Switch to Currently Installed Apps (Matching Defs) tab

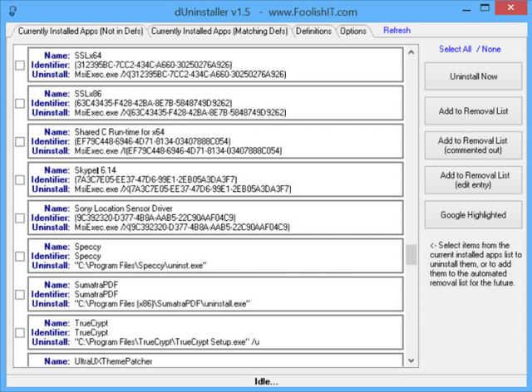(x=219, y=32)
